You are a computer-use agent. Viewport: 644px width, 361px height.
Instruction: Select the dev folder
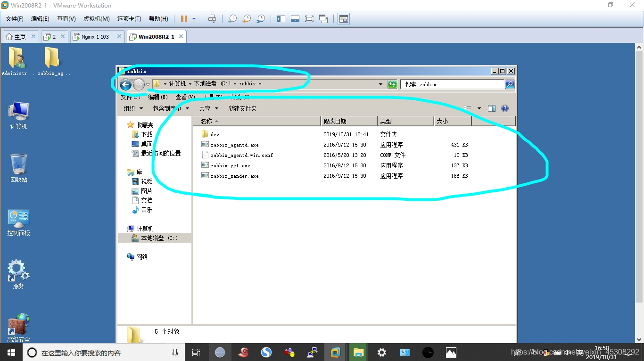click(211, 134)
